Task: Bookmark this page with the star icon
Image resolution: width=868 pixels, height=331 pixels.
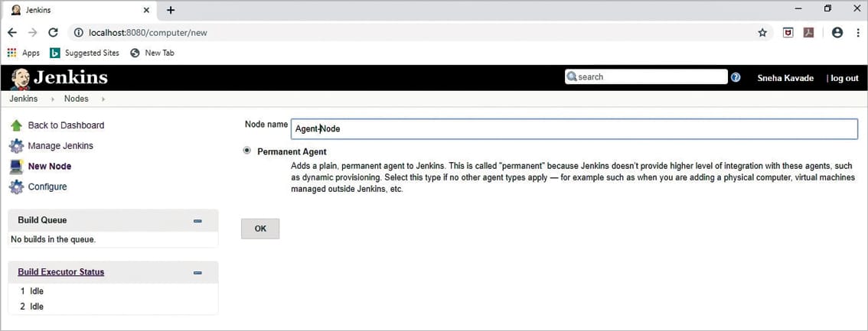Action: (762, 33)
